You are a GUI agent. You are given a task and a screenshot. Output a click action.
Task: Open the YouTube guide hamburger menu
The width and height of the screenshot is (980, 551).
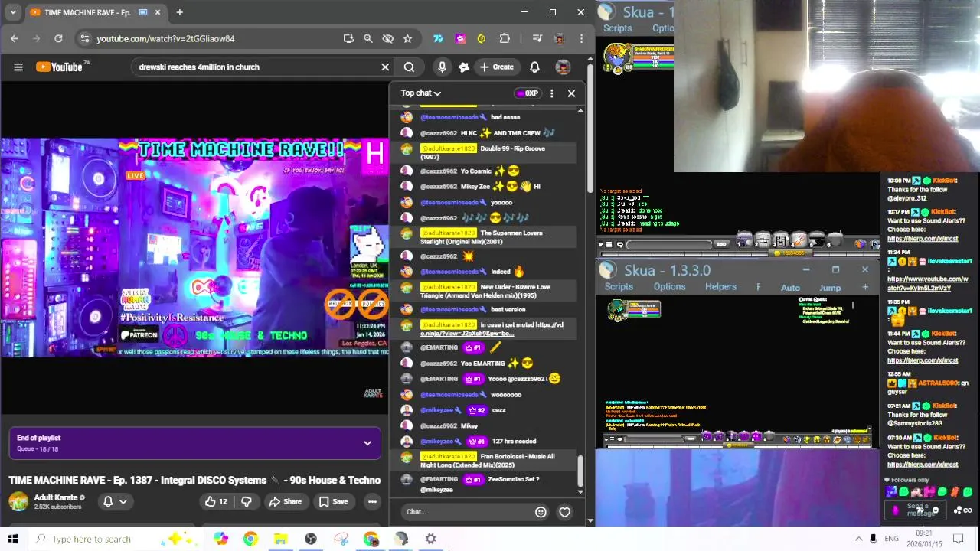[x=18, y=67]
